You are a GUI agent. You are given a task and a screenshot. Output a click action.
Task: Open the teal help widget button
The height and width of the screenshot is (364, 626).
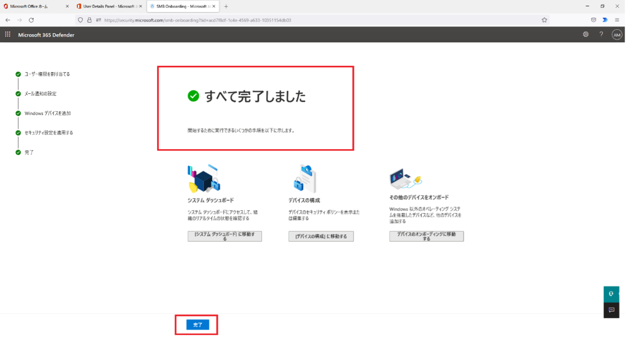point(611,294)
